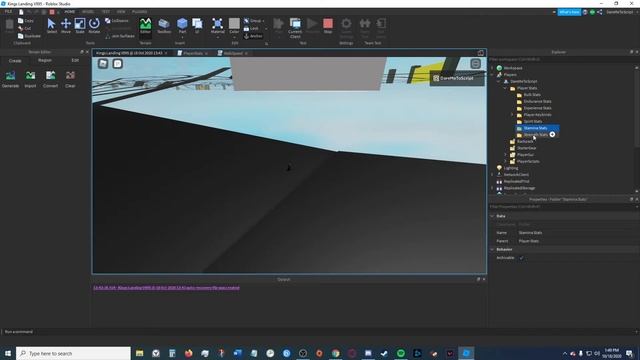Click the Stop test button

coord(328,26)
